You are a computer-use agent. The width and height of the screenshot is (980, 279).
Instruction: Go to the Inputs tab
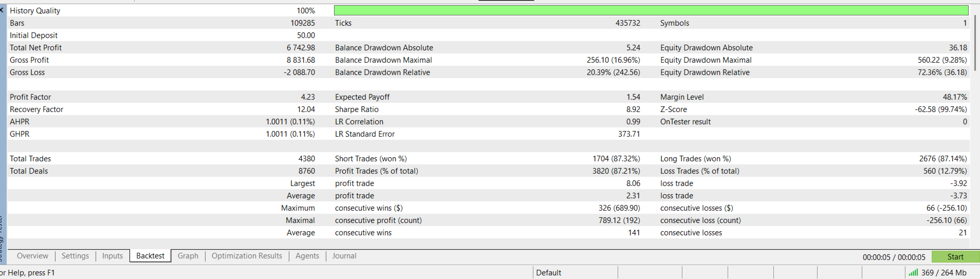pyautogui.click(x=113, y=256)
